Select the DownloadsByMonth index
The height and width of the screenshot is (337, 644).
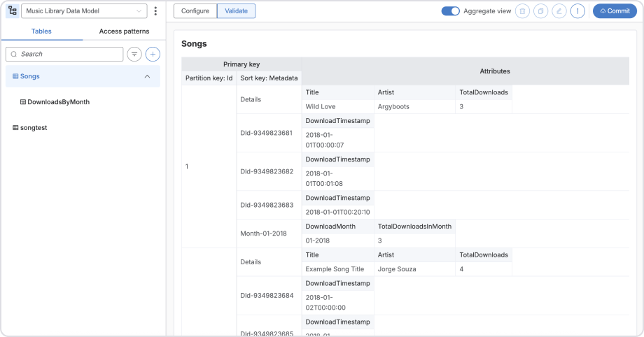(x=58, y=102)
